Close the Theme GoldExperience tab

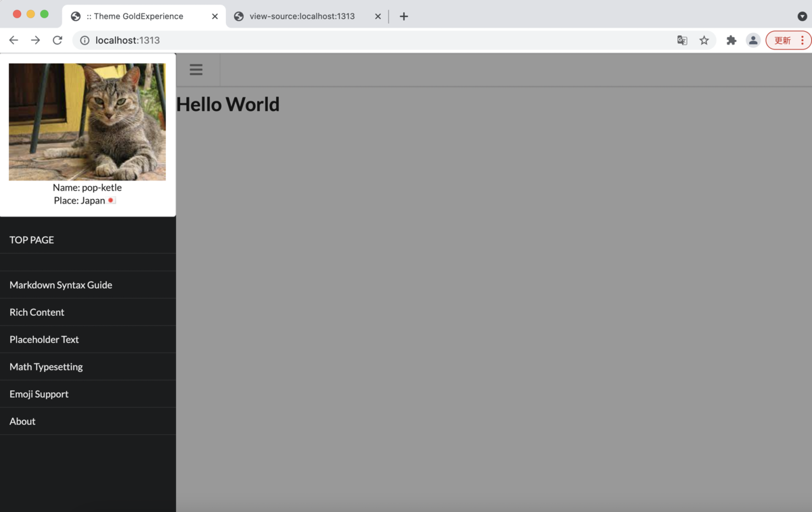pos(215,16)
